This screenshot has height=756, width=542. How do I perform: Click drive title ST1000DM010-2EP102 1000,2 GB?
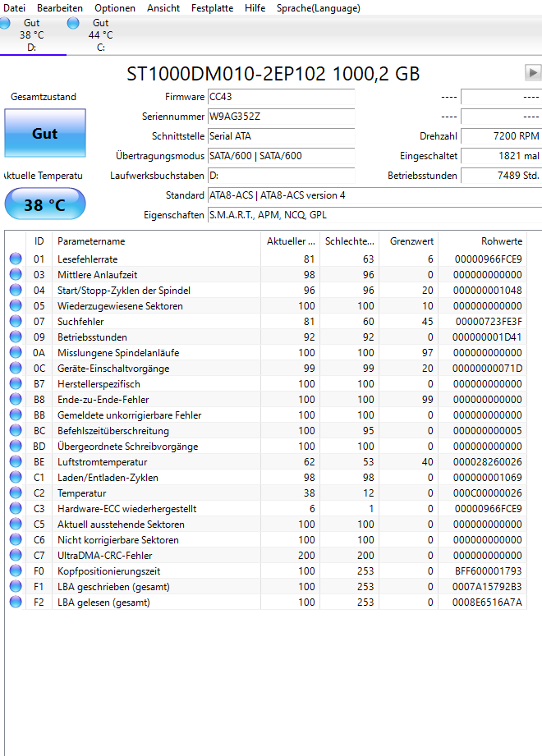[273, 74]
